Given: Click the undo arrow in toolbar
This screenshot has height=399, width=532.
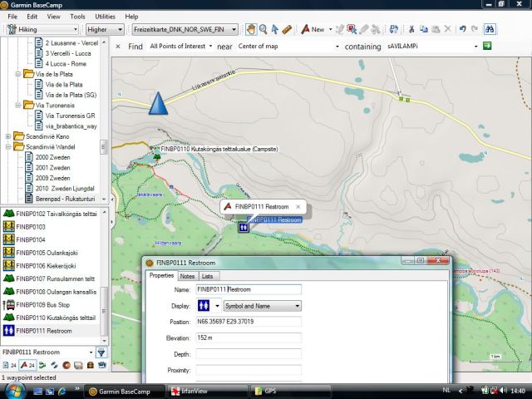Looking at the screenshot, I should pyautogui.click(x=462, y=29).
